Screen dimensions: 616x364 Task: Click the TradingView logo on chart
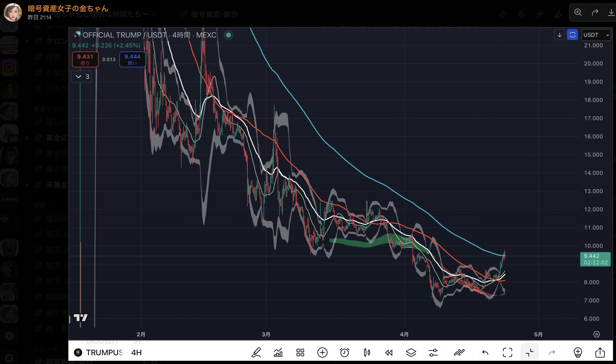point(81,318)
